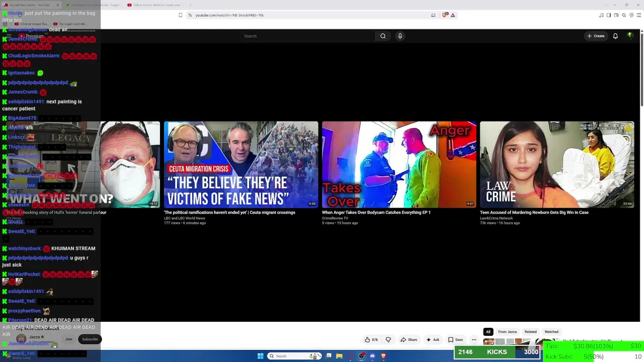Select the Related filter chip
Viewport: 644px width, 362px height.
click(531, 332)
